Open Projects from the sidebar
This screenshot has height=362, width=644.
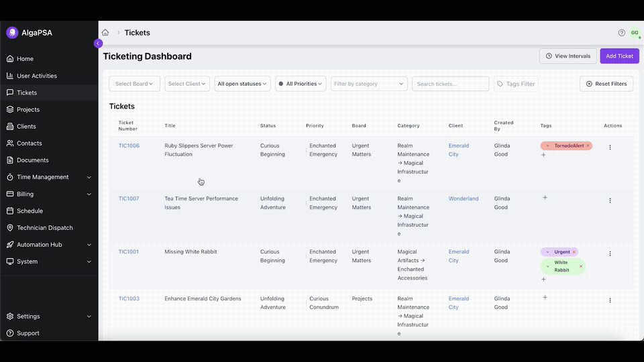coord(28,109)
